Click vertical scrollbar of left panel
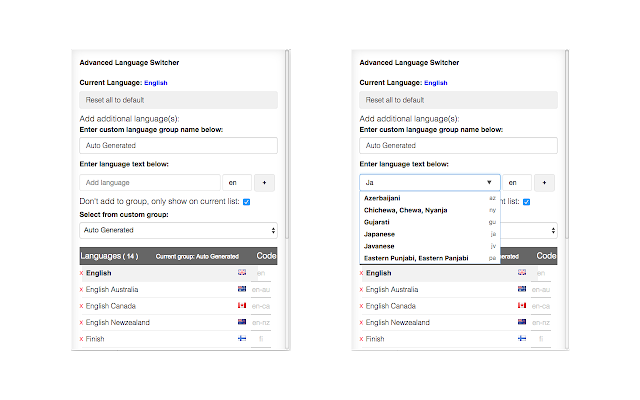640x400 pixels. click(287, 144)
